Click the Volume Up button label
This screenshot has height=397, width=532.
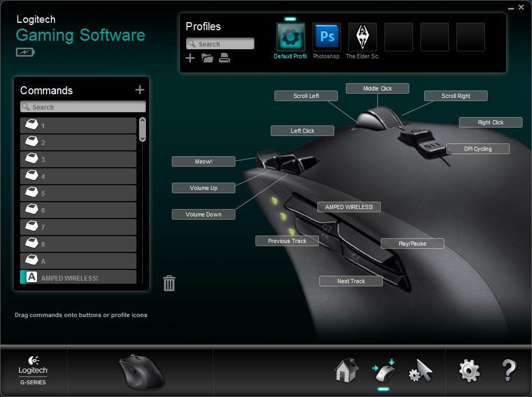click(204, 188)
